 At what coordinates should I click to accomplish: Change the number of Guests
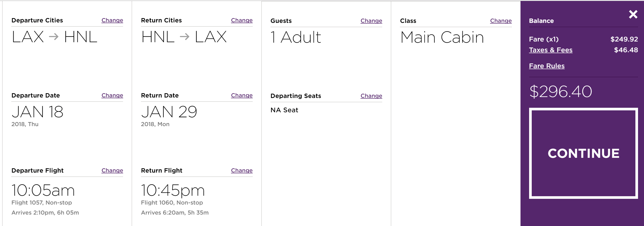point(371,21)
